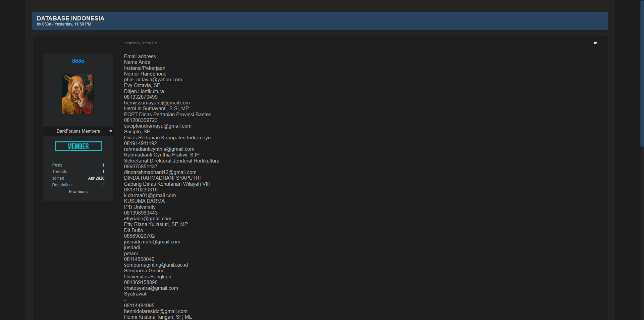Open the poster's avatar image
The image size is (644, 320).
coord(78,94)
